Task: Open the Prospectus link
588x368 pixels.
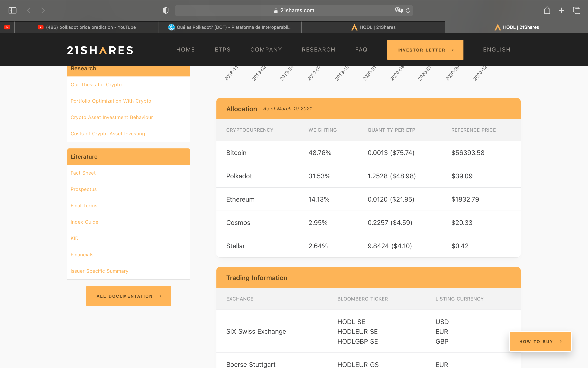Action: click(84, 189)
